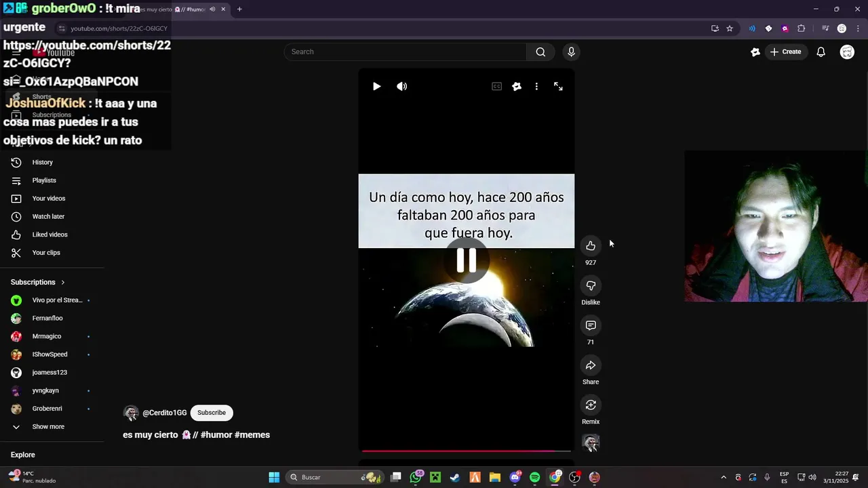
Task: Open the Create button
Action: (786, 52)
